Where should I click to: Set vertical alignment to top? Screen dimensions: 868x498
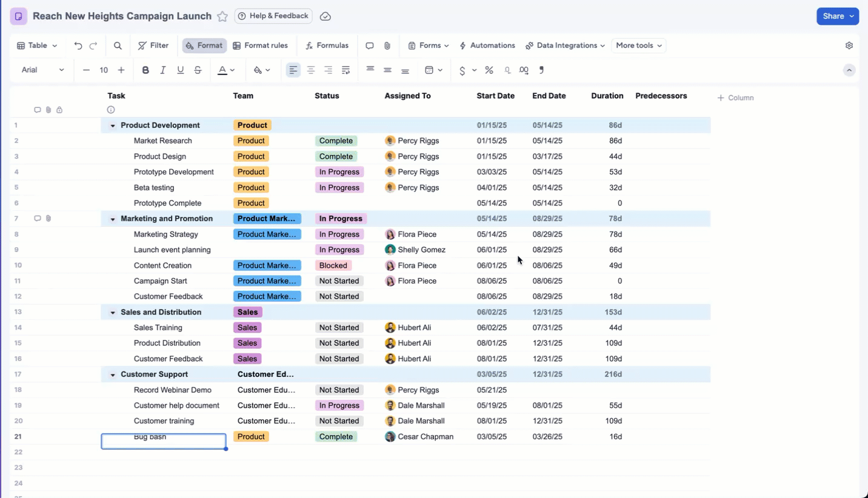pos(370,69)
